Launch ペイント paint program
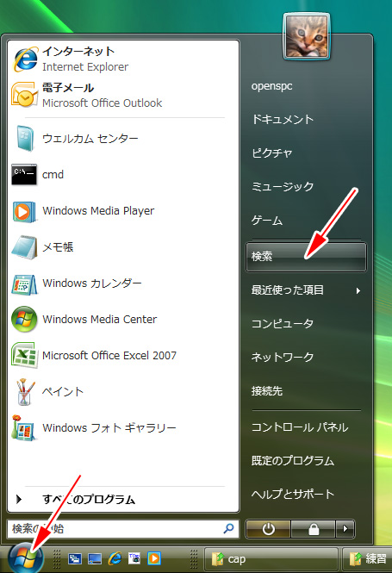Image resolution: width=392 pixels, height=573 pixels. [123, 392]
